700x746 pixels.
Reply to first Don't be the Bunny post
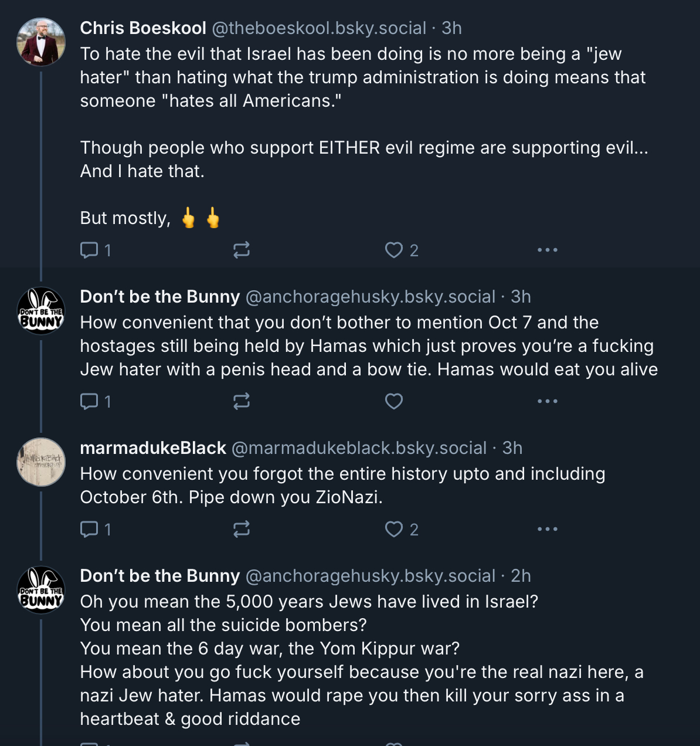point(89,402)
